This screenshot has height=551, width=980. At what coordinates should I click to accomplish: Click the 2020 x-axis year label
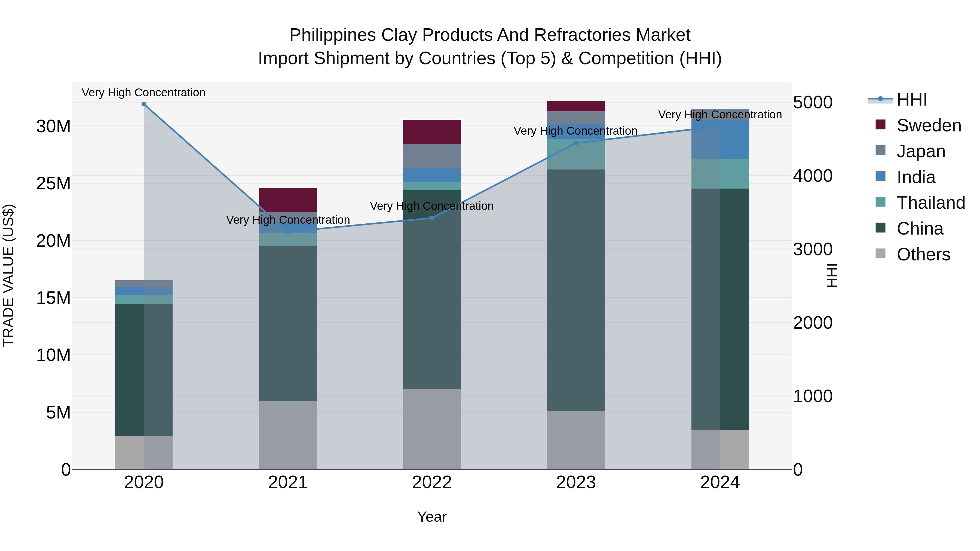click(x=144, y=482)
